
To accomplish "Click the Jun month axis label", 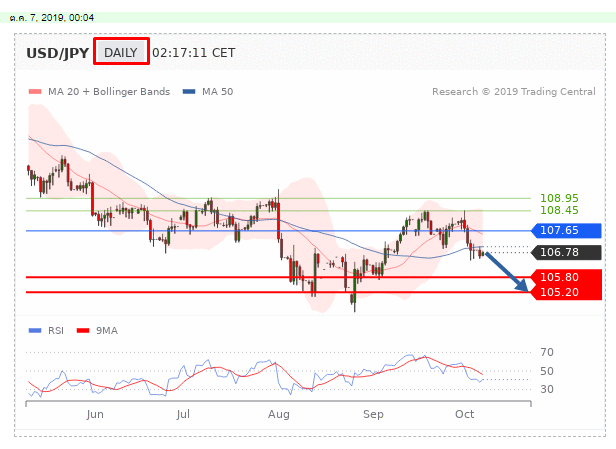I will [95, 414].
